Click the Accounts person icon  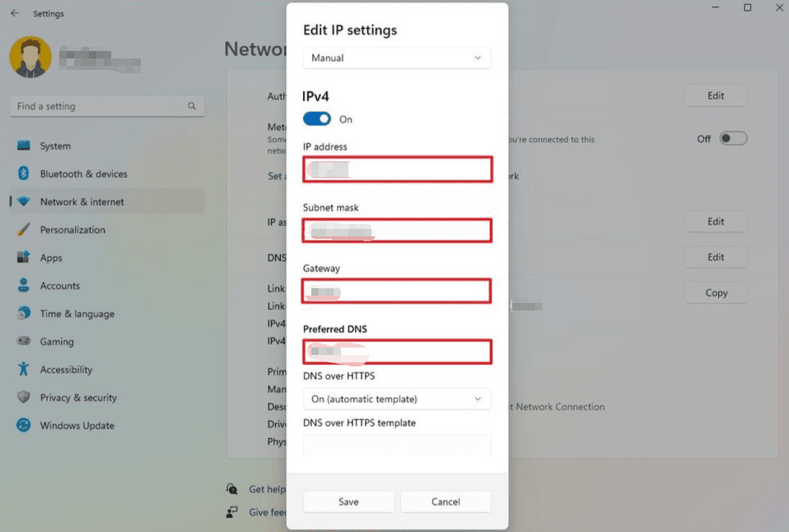point(24,286)
